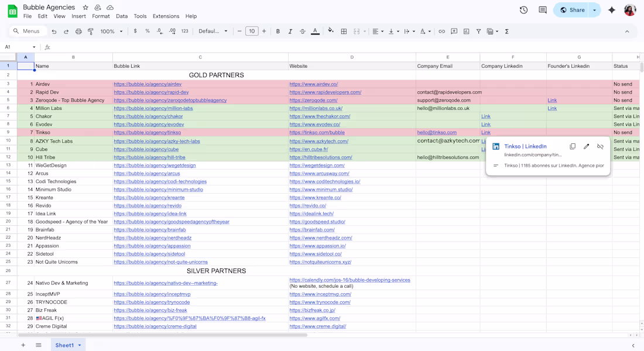Image resolution: width=644 pixels, height=351 pixels.
Task: Click the Gemini sparkle icon
Action: pyautogui.click(x=612, y=10)
